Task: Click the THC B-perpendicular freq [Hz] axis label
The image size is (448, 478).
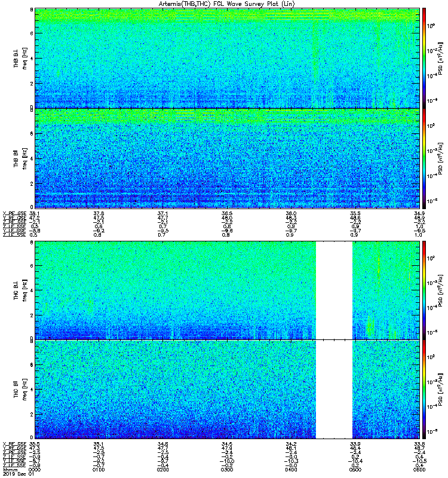Action: (24, 290)
